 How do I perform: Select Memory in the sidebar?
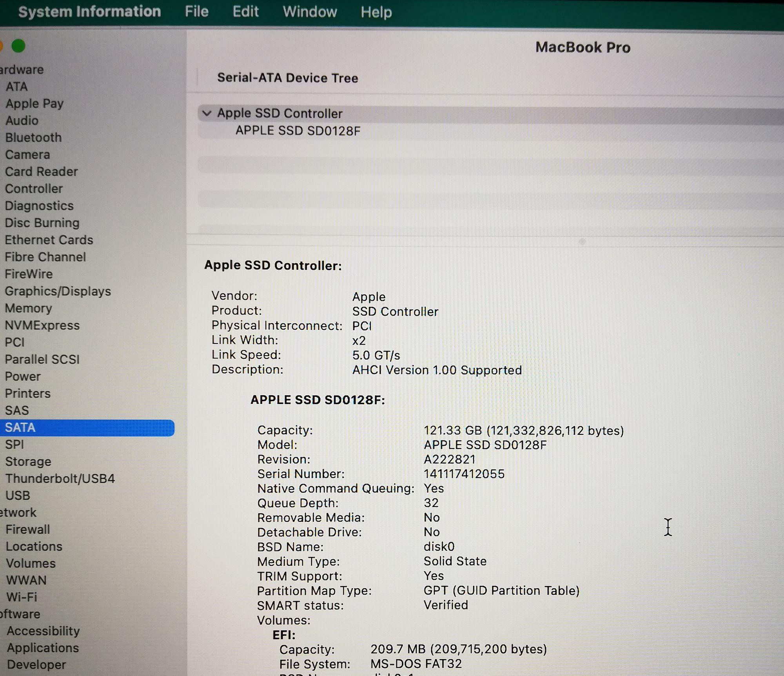pos(28,309)
